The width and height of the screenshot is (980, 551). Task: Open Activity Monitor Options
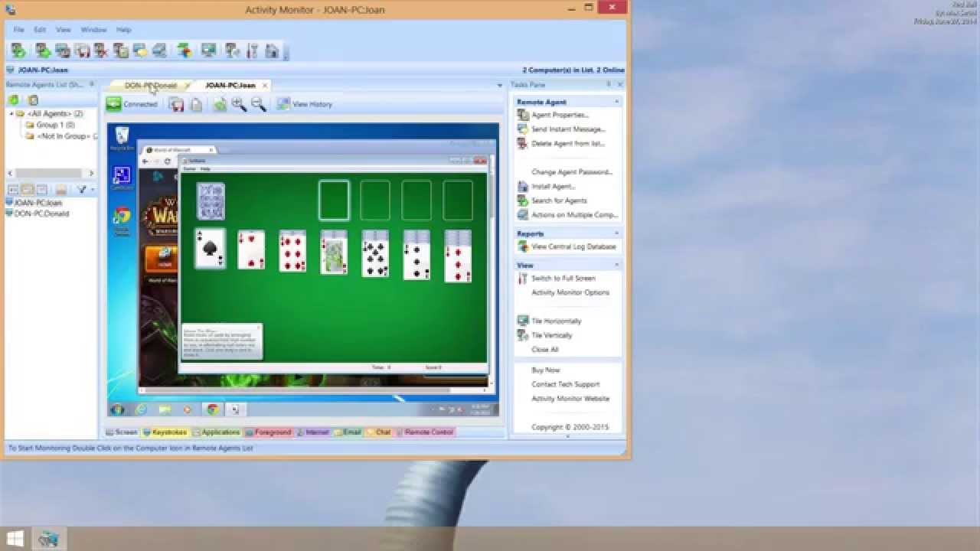pos(570,292)
